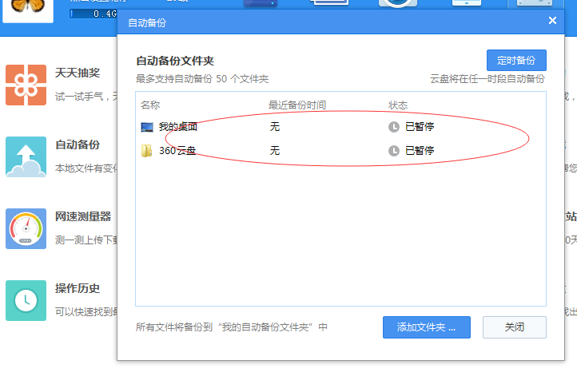
Task: Open the 操作历史 title in main window
Action: (x=78, y=288)
